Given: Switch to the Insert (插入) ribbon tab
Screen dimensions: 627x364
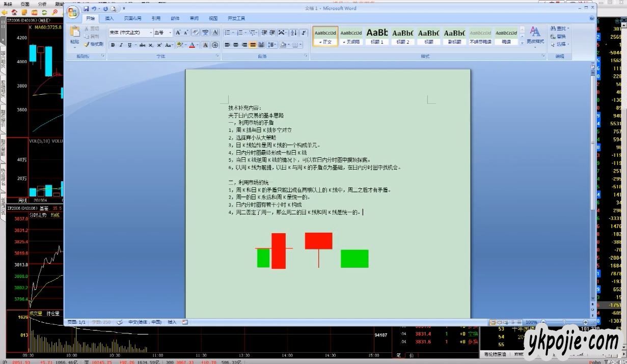Looking at the screenshot, I should [110, 18].
